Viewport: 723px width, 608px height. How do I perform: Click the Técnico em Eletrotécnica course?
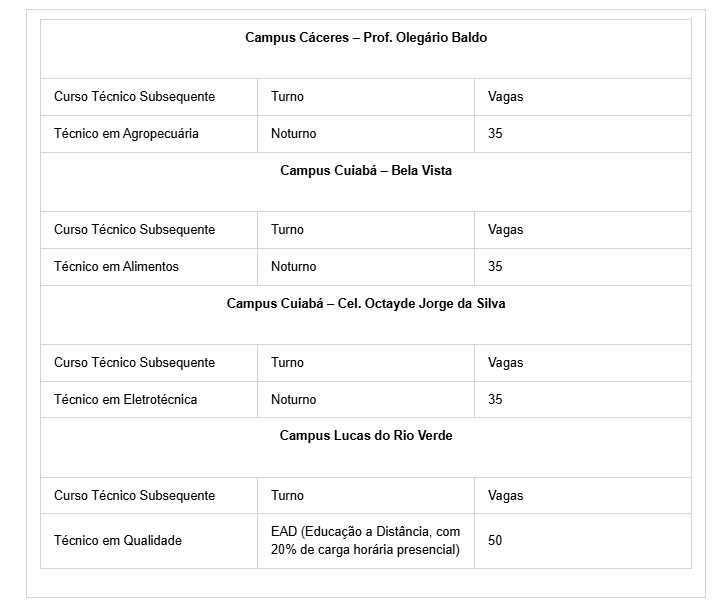125,400
